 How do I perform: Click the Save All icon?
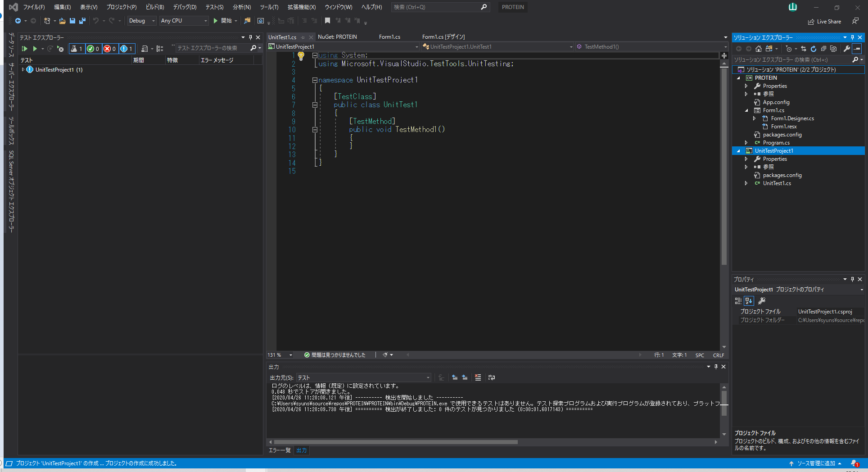pos(82,21)
